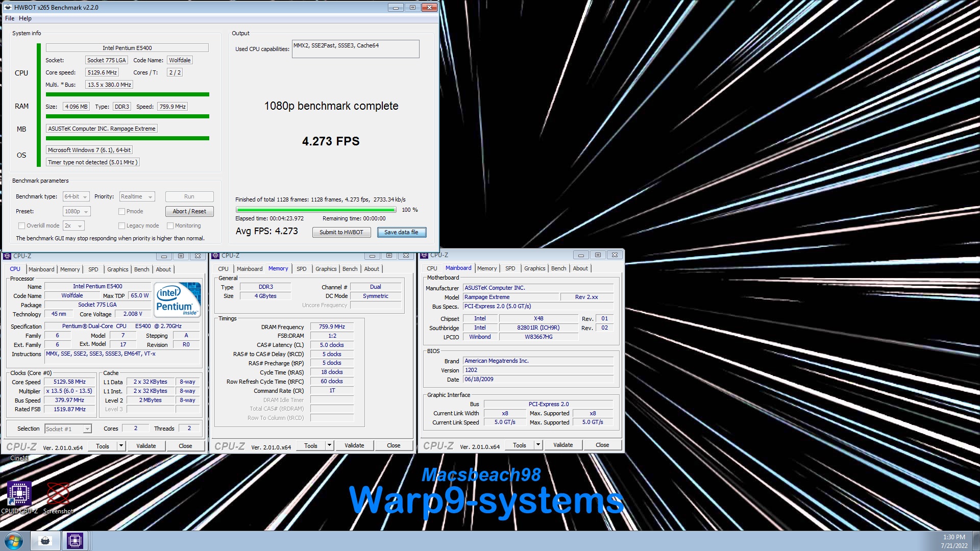980x551 pixels.
Task: Toggle the Legacy mode checkbox
Action: pyautogui.click(x=121, y=226)
